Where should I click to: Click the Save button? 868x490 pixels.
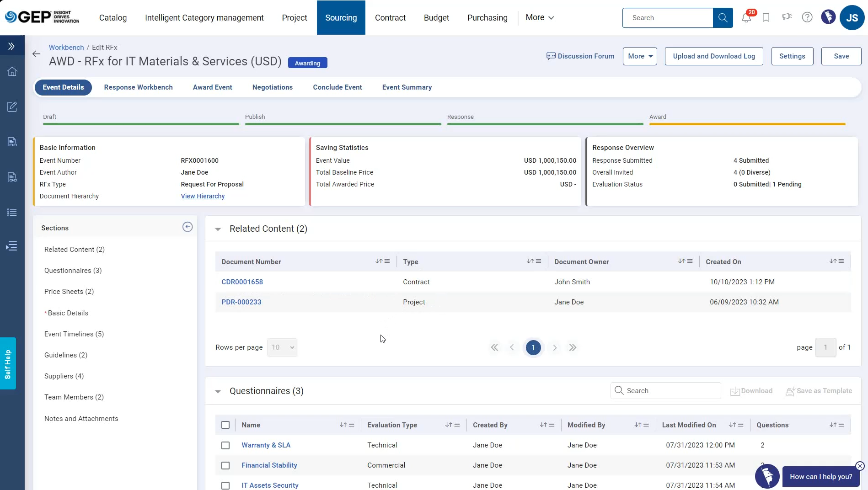pos(841,56)
